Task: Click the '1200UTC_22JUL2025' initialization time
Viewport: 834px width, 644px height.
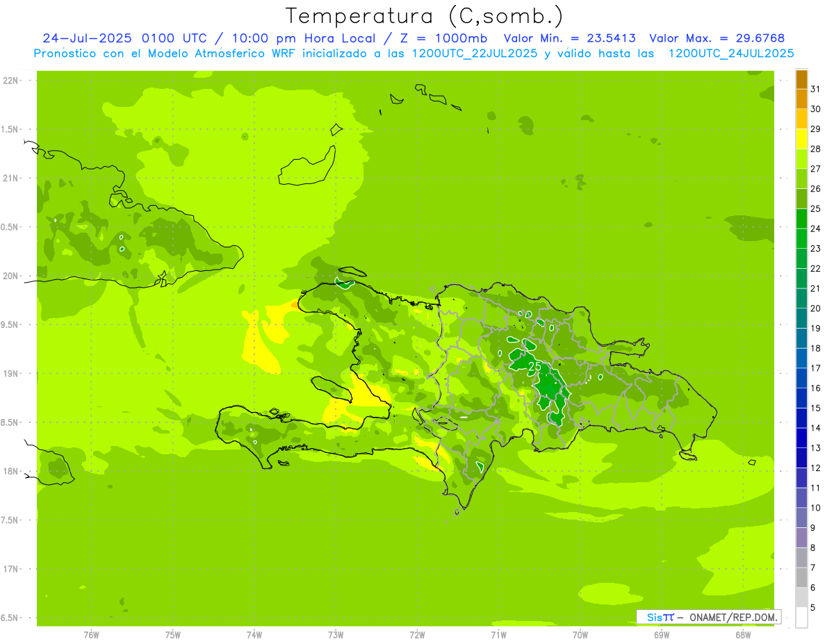Action: [x=475, y=53]
